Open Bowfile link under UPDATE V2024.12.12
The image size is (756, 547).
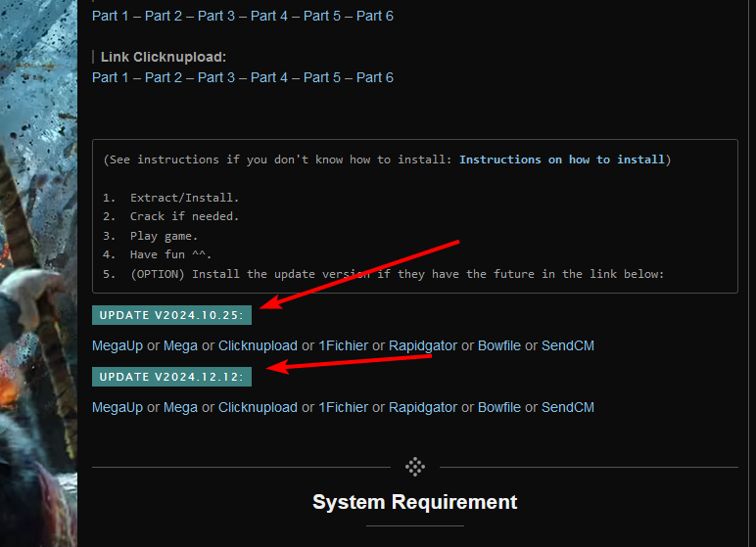click(x=499, y=408)
